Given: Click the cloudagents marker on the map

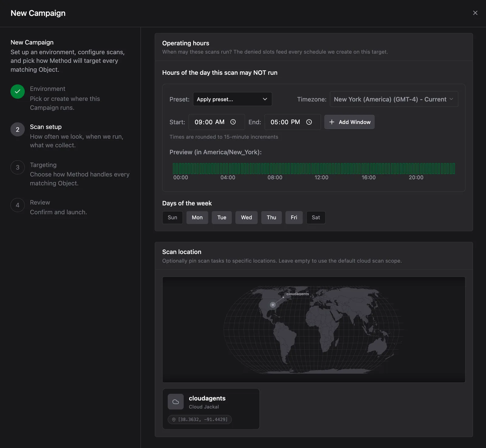Looking at the screenshot, I should point(273,305).
